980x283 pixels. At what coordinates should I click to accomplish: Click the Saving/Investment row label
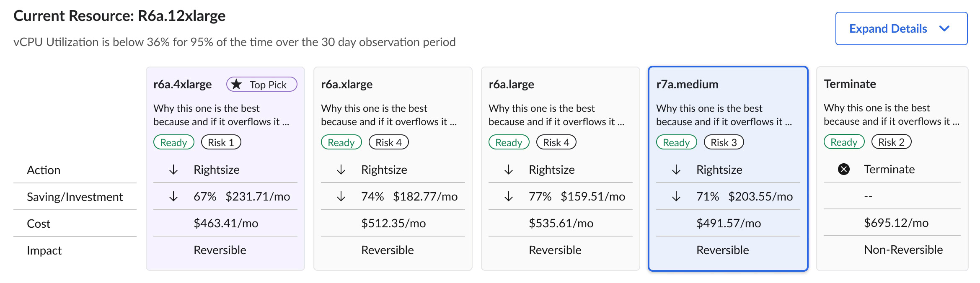click(75, 197)
